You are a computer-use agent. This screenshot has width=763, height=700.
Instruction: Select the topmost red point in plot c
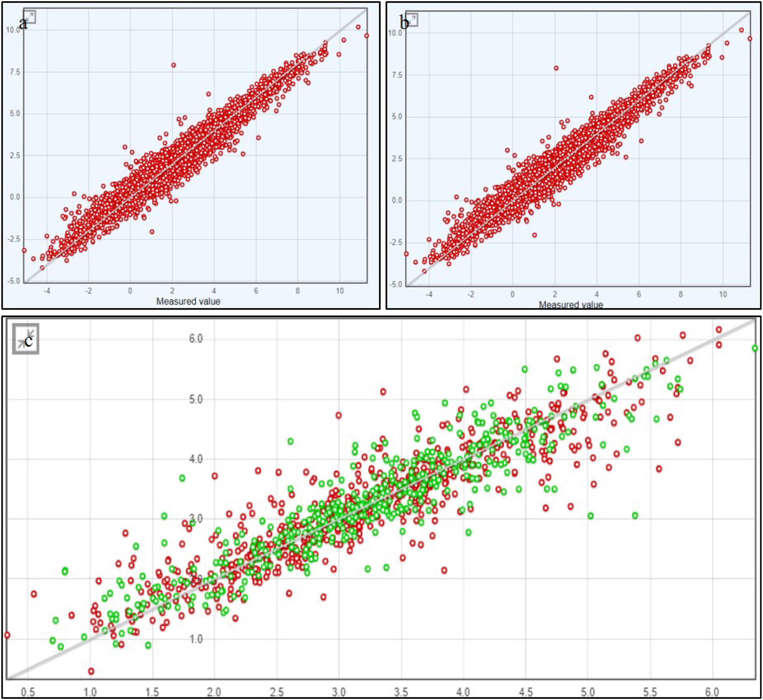[x=719, y=329]
